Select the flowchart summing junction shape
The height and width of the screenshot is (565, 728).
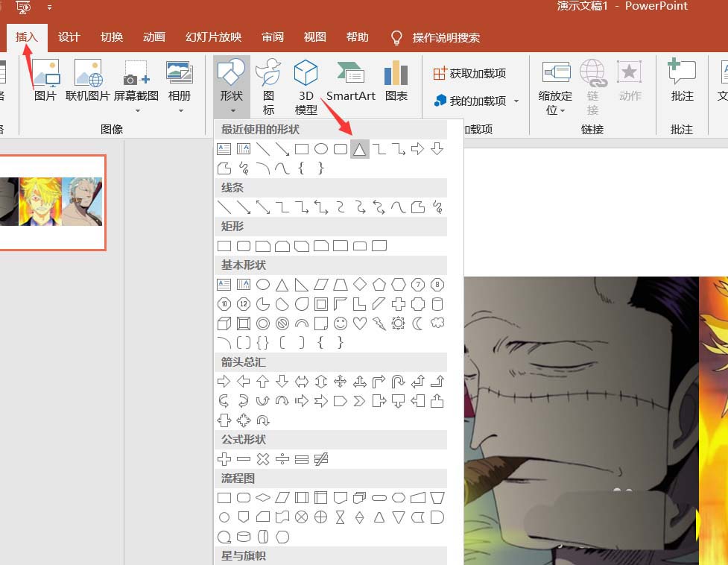(x=301, y=517)
